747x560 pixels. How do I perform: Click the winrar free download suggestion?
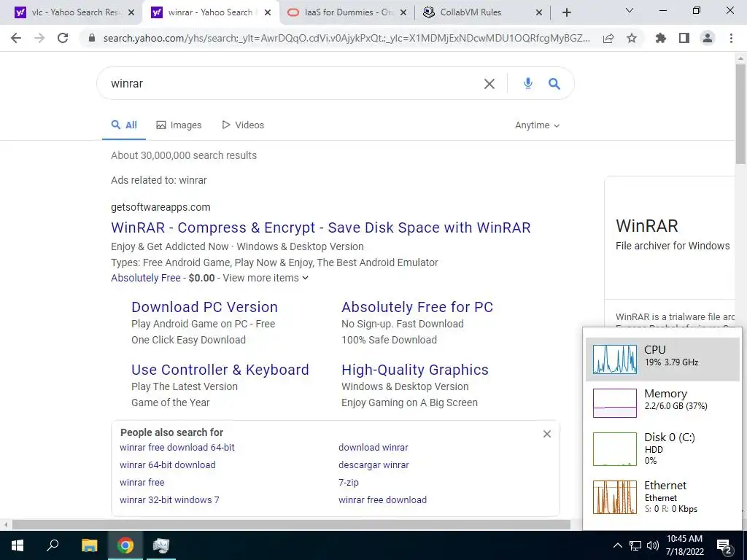382,500
